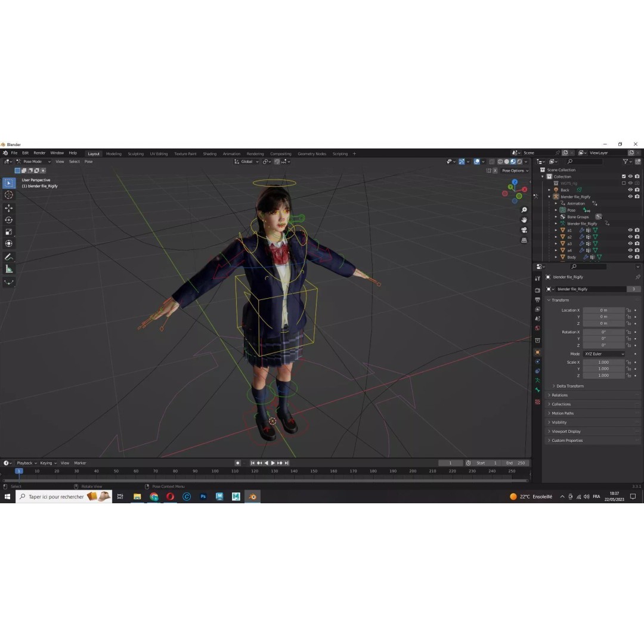The image size is (644, 644).
Task: Open the Render menu
Action: coord(39,153)
